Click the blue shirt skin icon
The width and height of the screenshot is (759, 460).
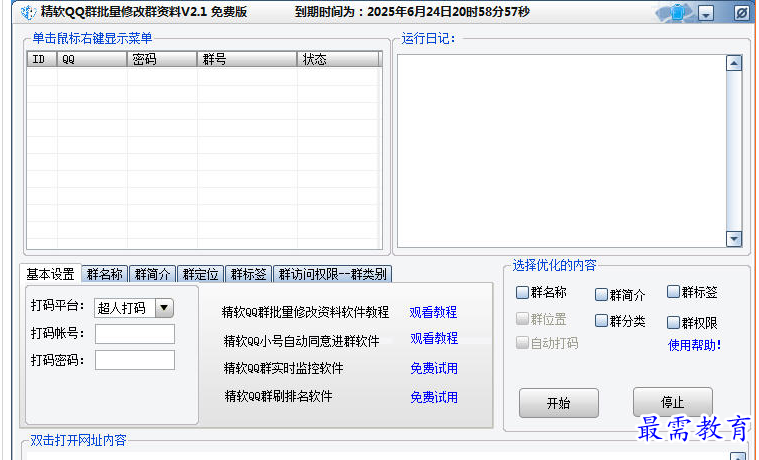(x=678, y=13)
